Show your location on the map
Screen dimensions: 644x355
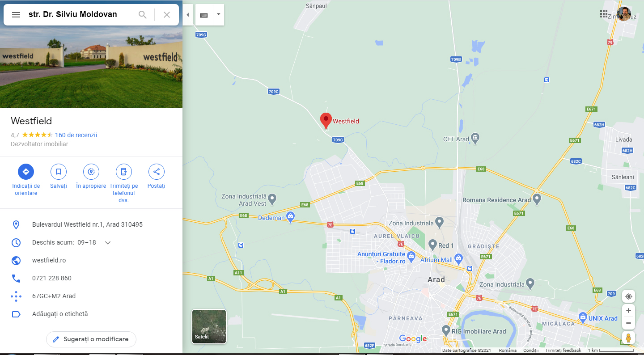point(629,296)
